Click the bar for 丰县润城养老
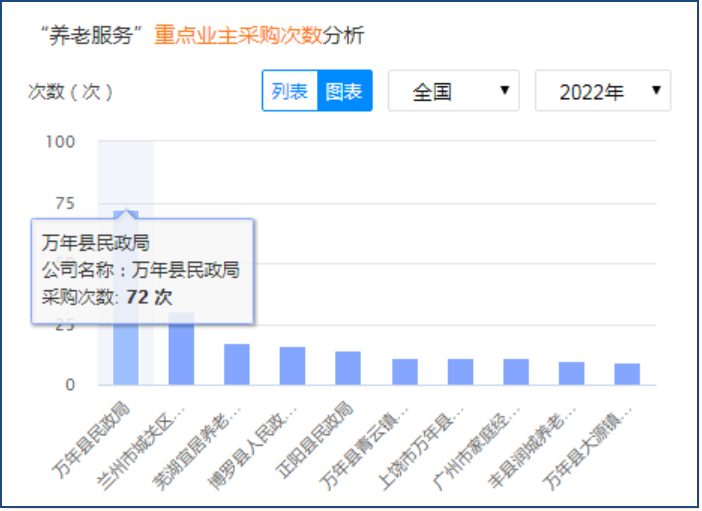 click(571, 373)
